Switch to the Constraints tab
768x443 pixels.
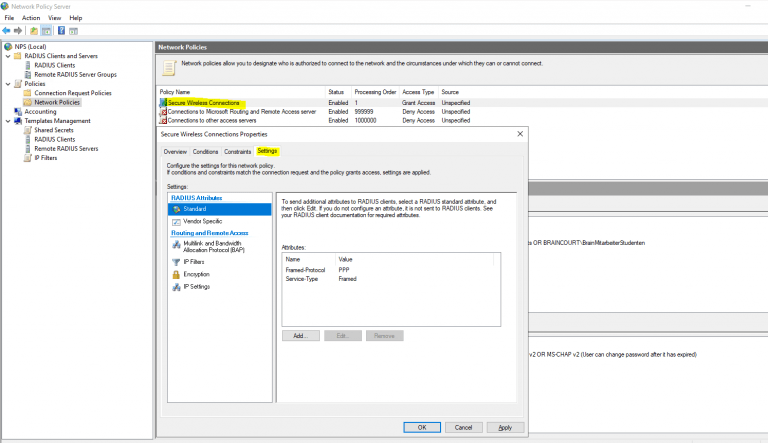pos(238,152)
